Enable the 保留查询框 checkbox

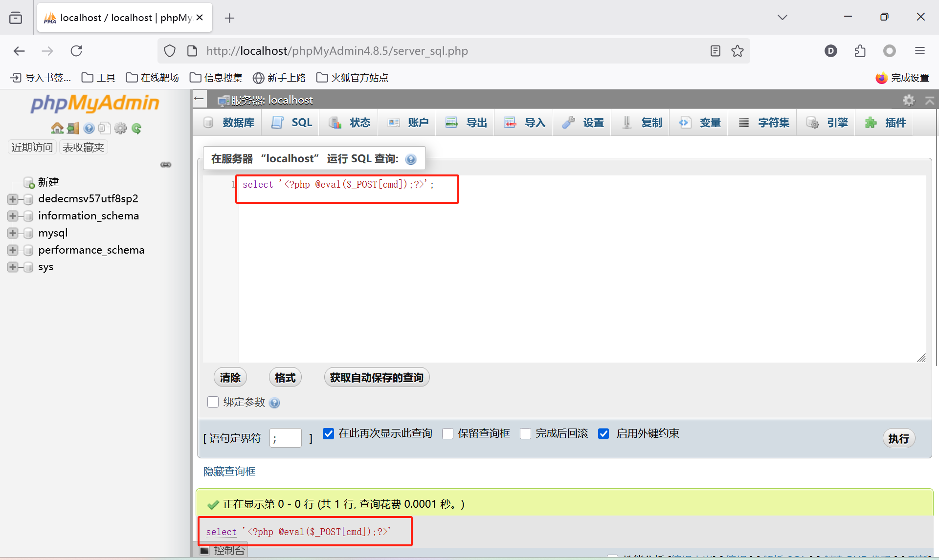point(447,433)
